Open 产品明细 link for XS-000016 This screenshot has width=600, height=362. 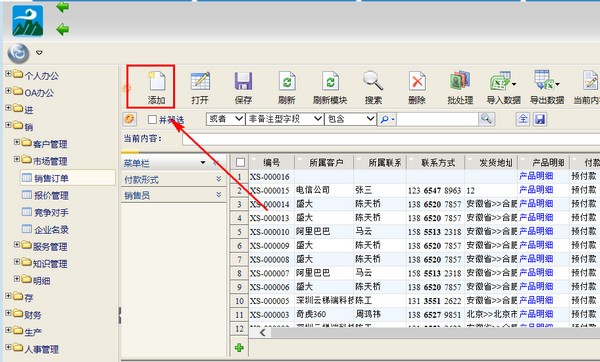click(536, 176)
